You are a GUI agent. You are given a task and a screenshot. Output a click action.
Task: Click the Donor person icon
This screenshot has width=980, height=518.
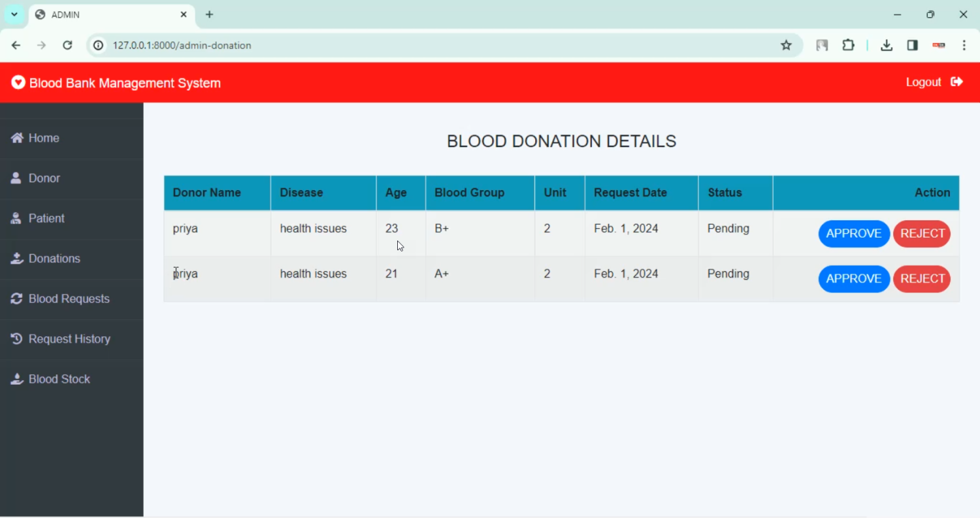16,178
